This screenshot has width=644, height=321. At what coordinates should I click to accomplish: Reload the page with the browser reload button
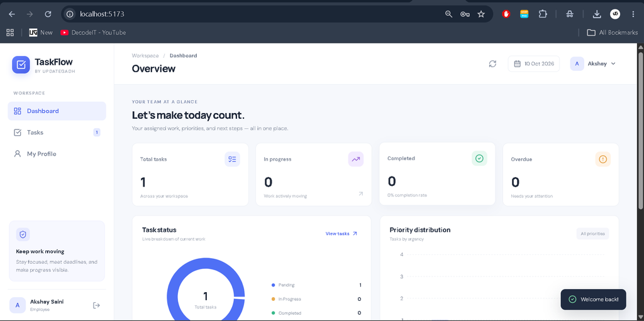coord(48,14)
